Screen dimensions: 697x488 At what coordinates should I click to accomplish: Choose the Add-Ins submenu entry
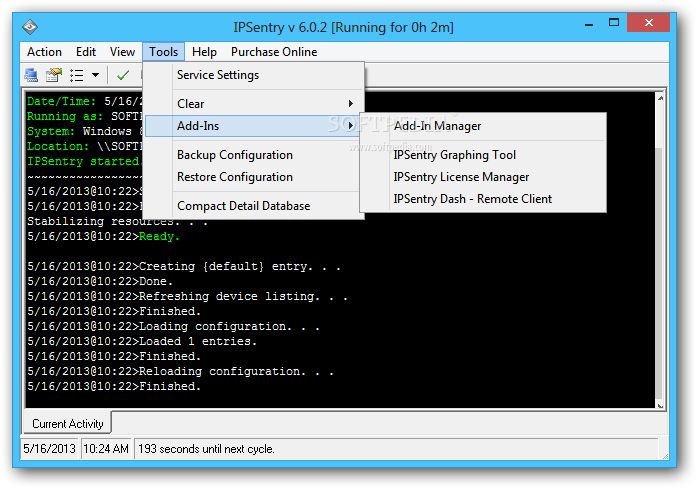pos(252,126)
